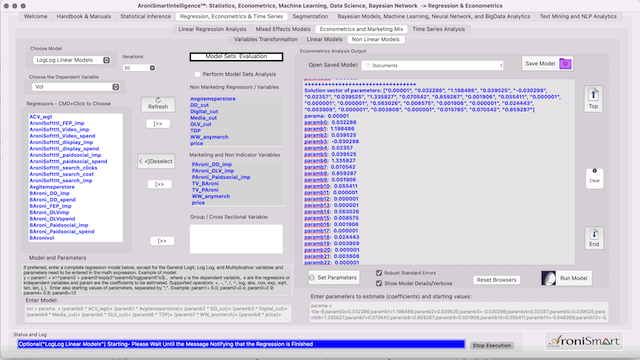The height and width of the screenshot is (360, 640).
Task: Select AroniSoftttl_FEP_imp regressor
Action: tap(57, 123)
